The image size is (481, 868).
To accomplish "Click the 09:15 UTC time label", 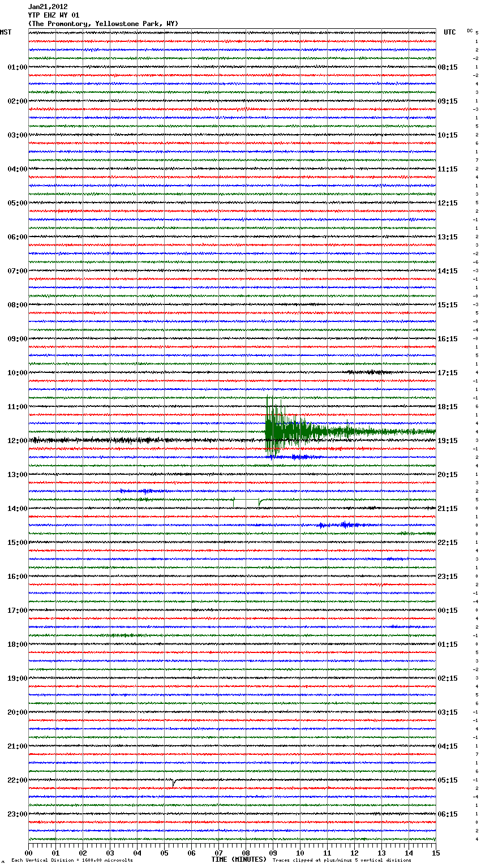I will coord(448,101).
